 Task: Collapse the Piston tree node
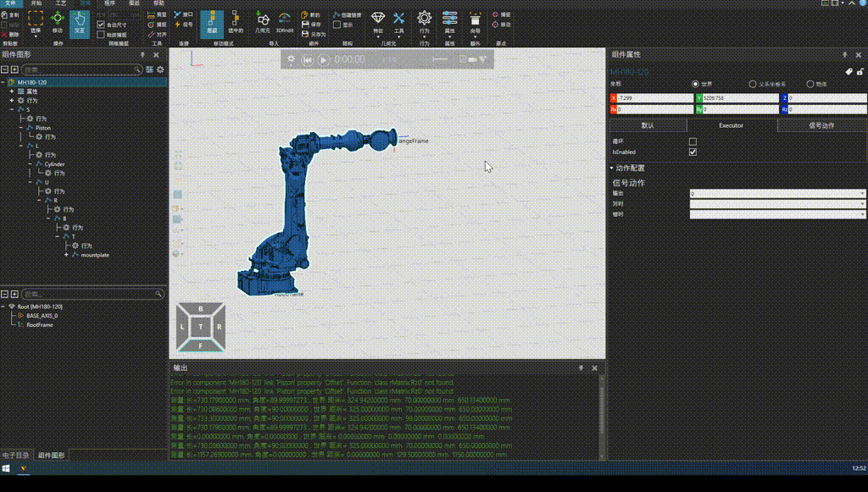(21, 128)
